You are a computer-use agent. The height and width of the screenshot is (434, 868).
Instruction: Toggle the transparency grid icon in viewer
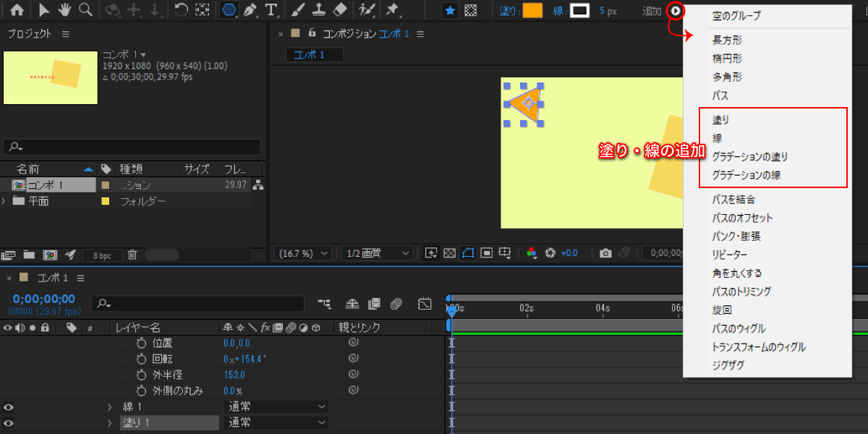tap(449, 253)
